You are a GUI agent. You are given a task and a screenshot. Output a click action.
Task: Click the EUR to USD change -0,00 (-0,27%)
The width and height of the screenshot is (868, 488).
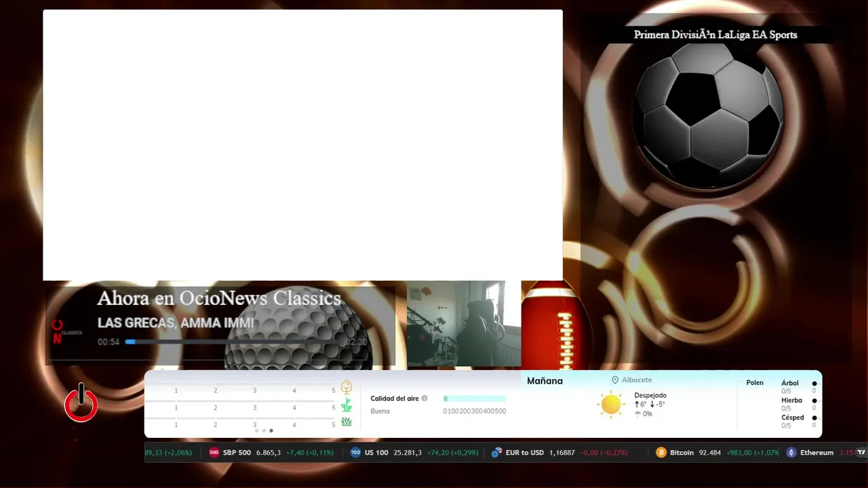604,453
